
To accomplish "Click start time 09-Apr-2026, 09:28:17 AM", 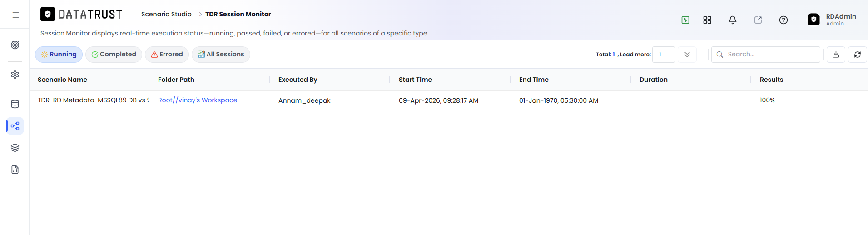I will click(438, 100).
